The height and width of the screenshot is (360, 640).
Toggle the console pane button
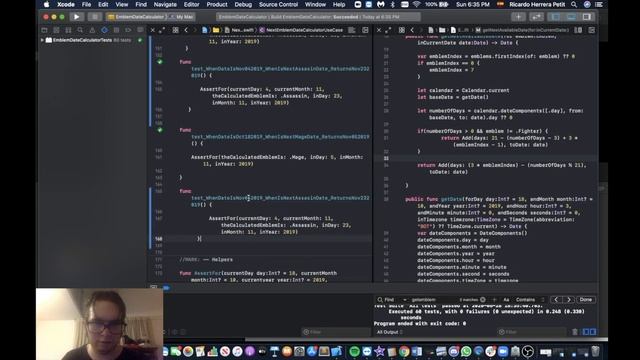click(x=593, y=332)
